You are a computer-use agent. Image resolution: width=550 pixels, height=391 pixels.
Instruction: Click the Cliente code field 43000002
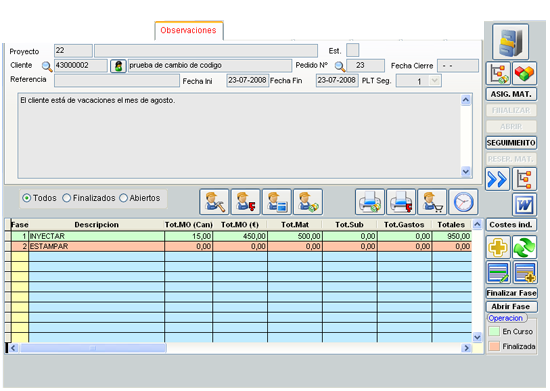(x=81, y=66)
